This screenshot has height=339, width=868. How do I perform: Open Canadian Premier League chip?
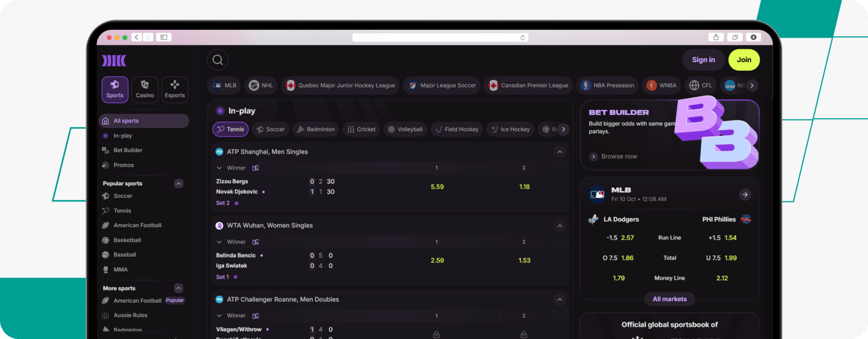pos(528,85)
